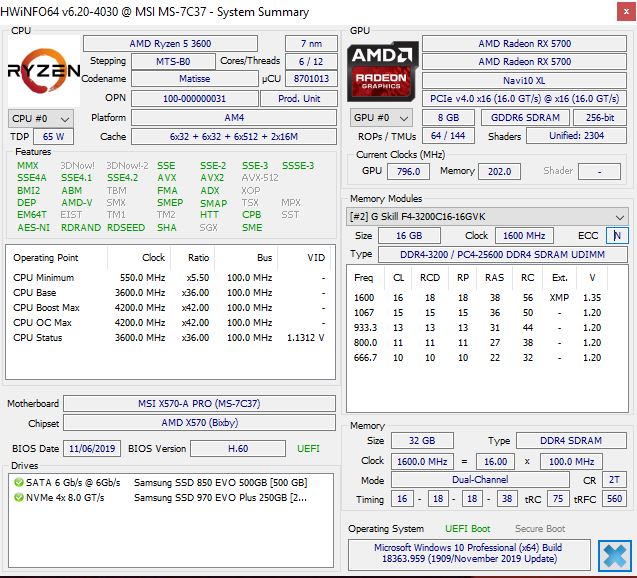Select the Samsung SSD 850 EVO drive row
The height and width of the screenshot is (578, 637).
tap(171, 483)
